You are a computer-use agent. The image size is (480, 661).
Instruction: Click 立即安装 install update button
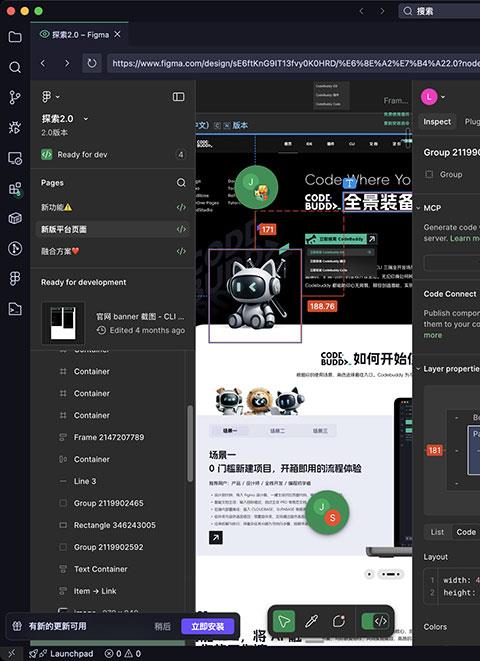[207, 626]
